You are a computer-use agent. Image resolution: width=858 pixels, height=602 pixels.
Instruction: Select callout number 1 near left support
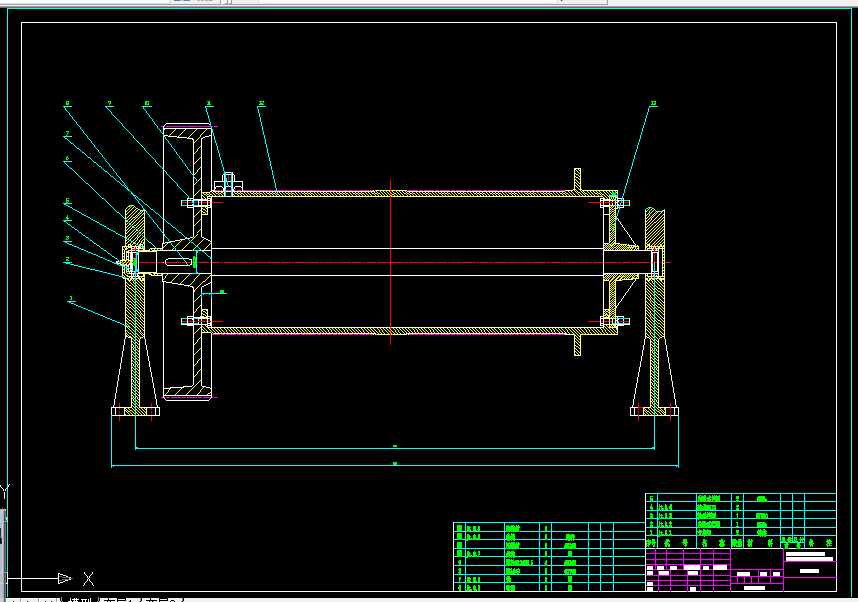(x=71, y=299)
